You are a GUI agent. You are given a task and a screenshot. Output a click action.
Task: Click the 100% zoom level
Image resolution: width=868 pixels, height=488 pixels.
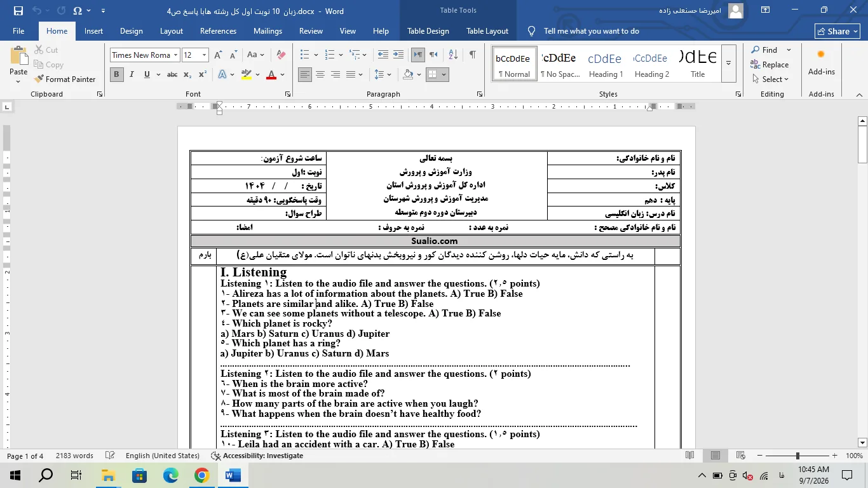(854, 456)
